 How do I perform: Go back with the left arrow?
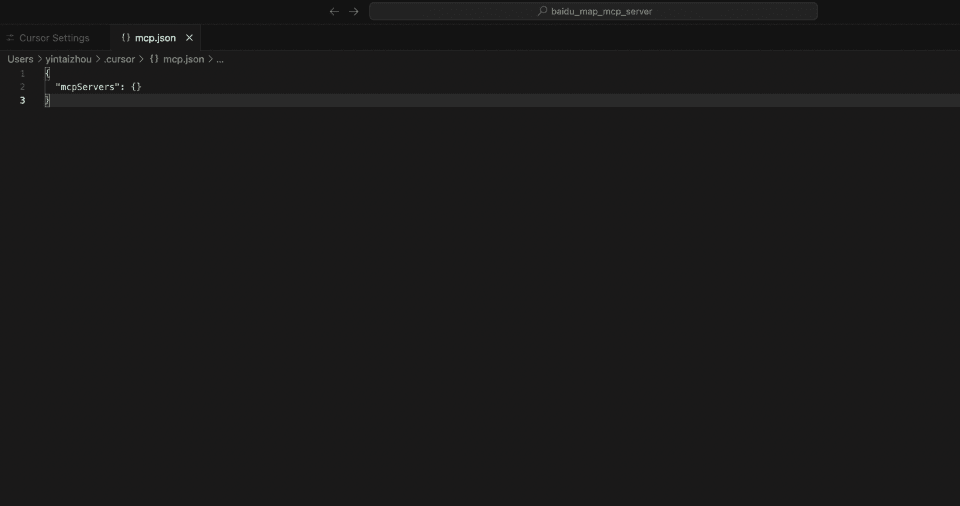tap(334, 12)
